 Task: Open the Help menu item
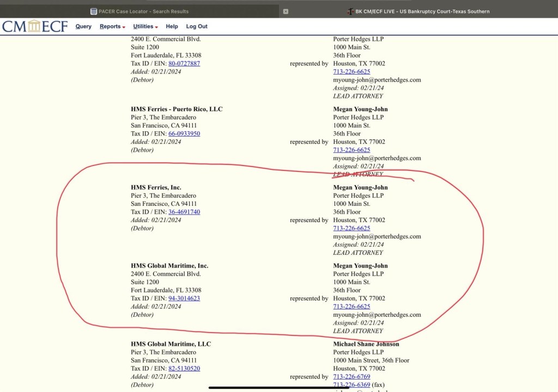(172, 26)
